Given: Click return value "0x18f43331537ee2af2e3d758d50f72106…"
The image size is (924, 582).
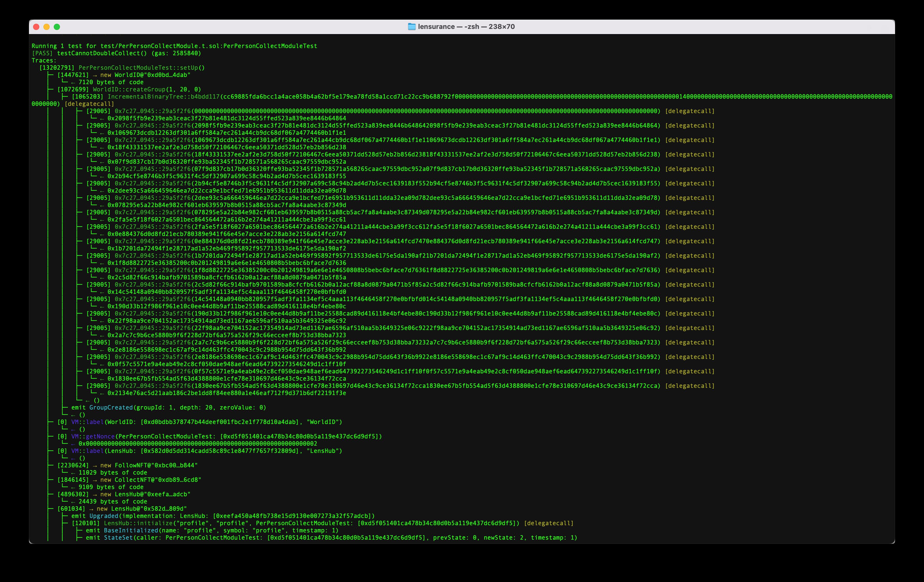Looking at the screenshot, I should [x=227, y=147].
